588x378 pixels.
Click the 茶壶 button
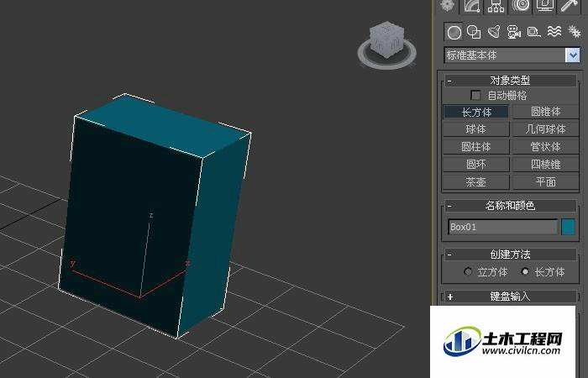(x=476, y=182)
